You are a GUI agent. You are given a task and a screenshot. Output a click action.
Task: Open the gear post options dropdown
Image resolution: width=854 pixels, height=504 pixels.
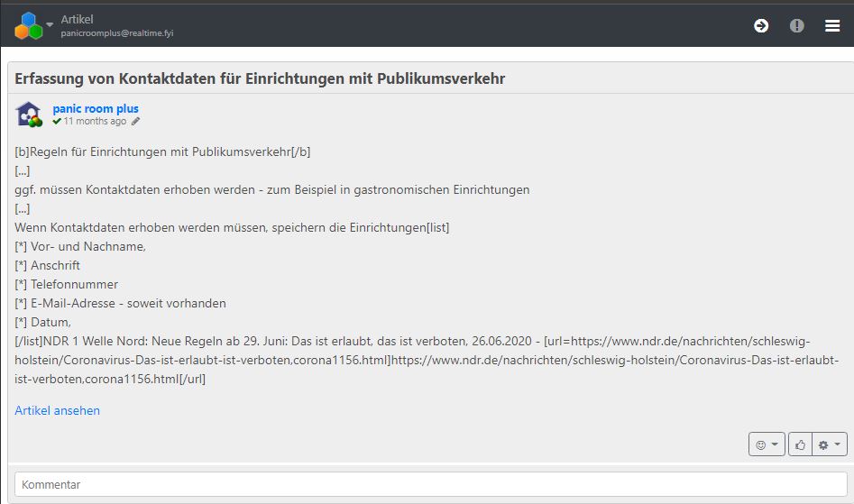(830, 444)
